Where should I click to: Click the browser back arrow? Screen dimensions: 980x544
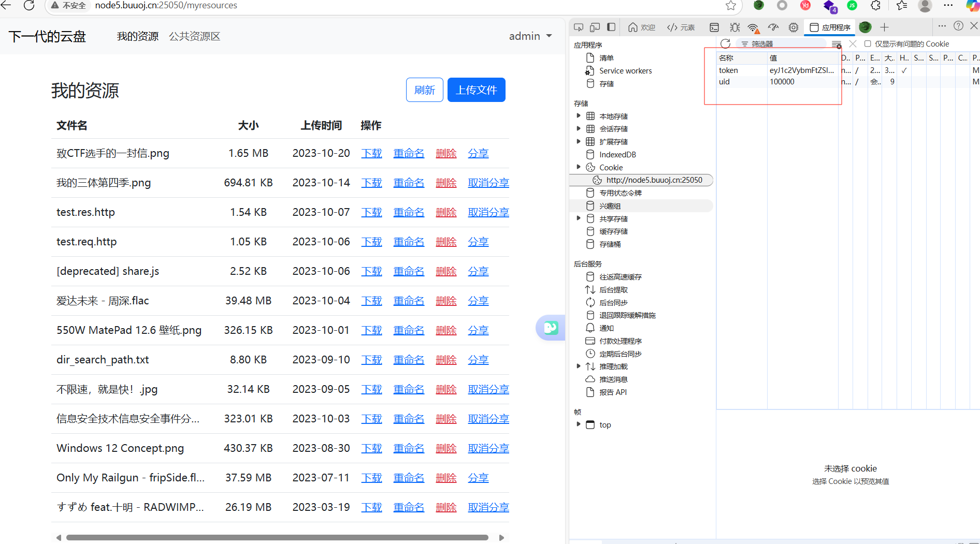(6, 5)
